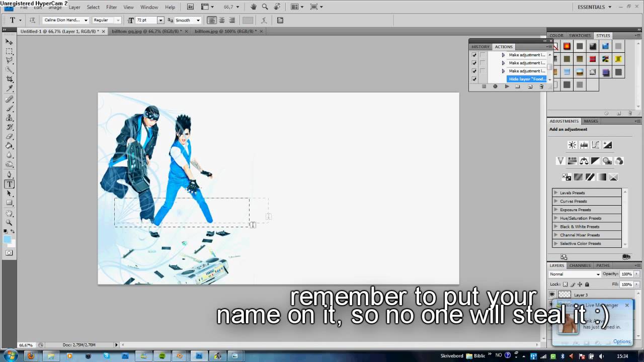Add an Exposure adjustment

pyautogui.click(x=608, y=145)
